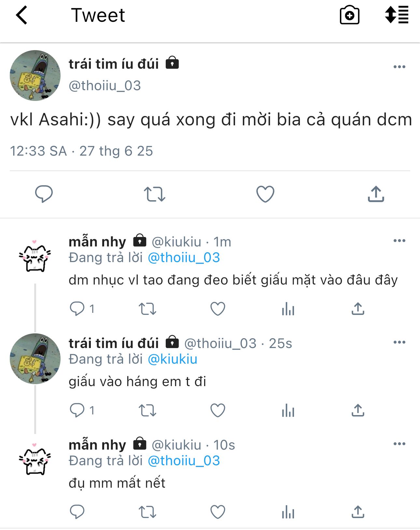Open the camera add icon

pos(349,15)
